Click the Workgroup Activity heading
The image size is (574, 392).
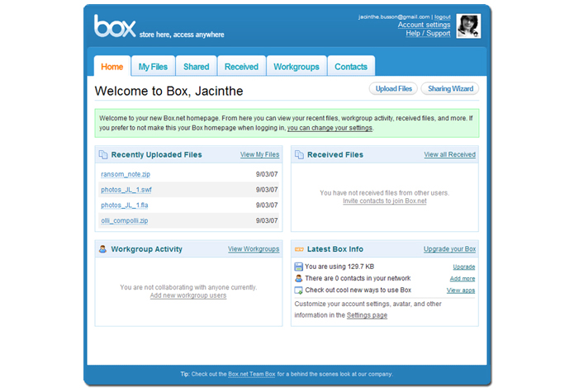click(x=146, y=249)
